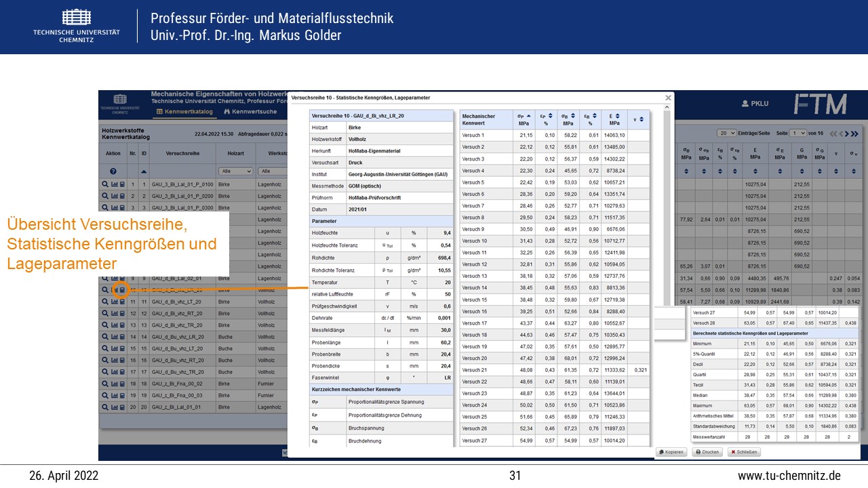Sort dialog table by E MPa column

(617, 116)
